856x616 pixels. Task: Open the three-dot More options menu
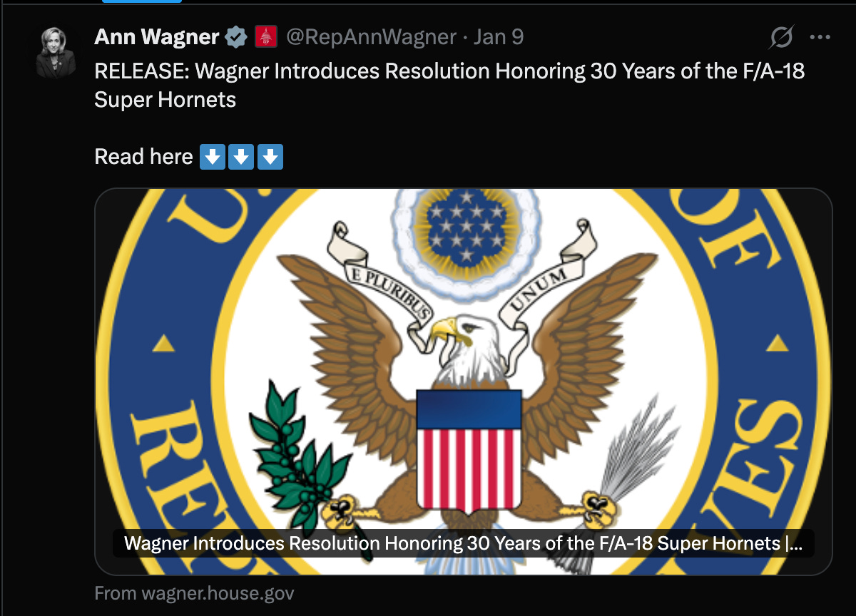[x=820, y=37]
